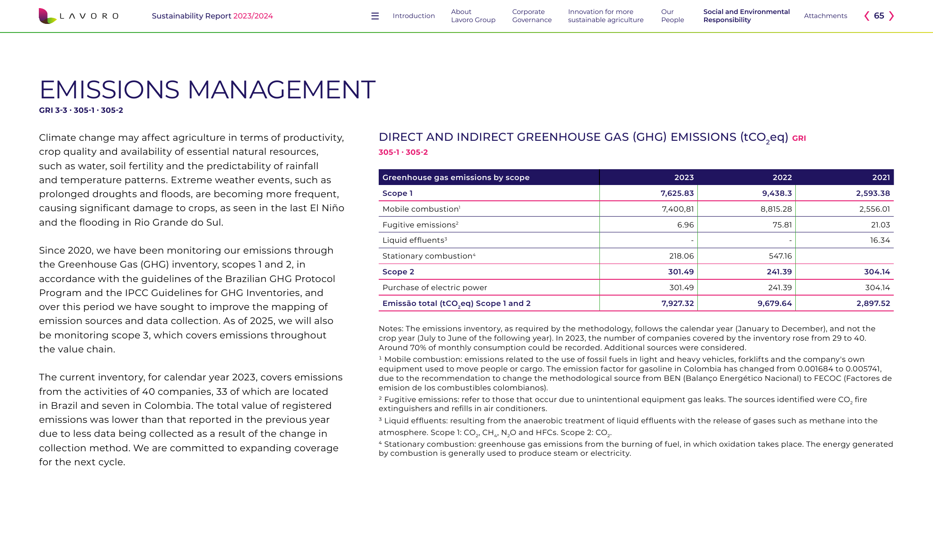Click the 2023 column header
Screen dimensions: 933x560
[684, 177]
